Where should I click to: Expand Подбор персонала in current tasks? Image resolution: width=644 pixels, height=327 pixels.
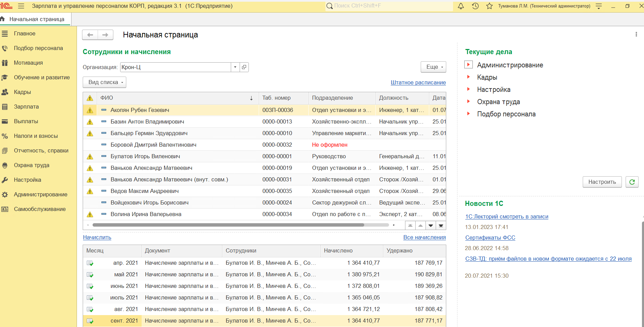click(468, 114)
